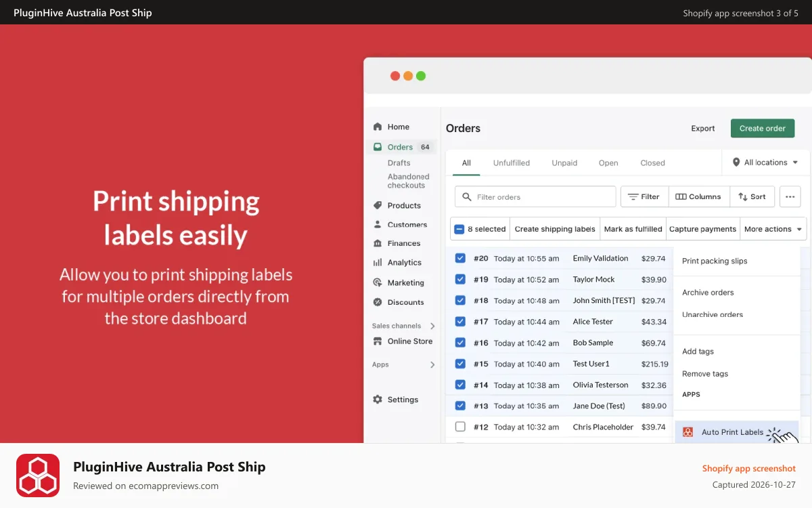Click the Sort button
Image resolution: width=812 pixels, height=508 pixels.
(752, 197)
